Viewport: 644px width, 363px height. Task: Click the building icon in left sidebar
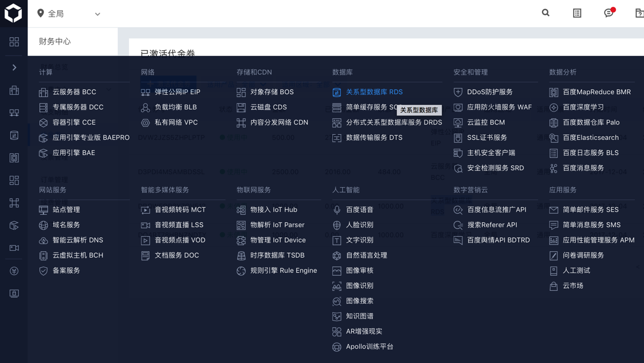pos(14,90)
